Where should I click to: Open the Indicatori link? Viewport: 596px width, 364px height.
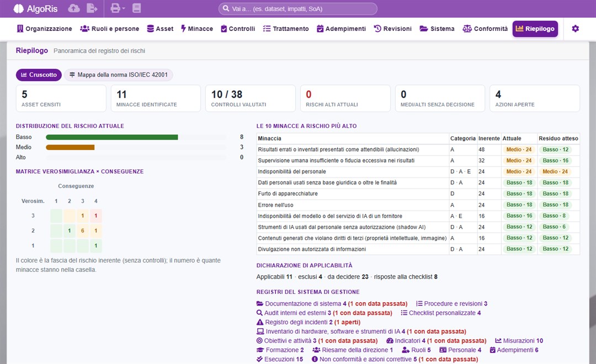[x=437, y=340]
